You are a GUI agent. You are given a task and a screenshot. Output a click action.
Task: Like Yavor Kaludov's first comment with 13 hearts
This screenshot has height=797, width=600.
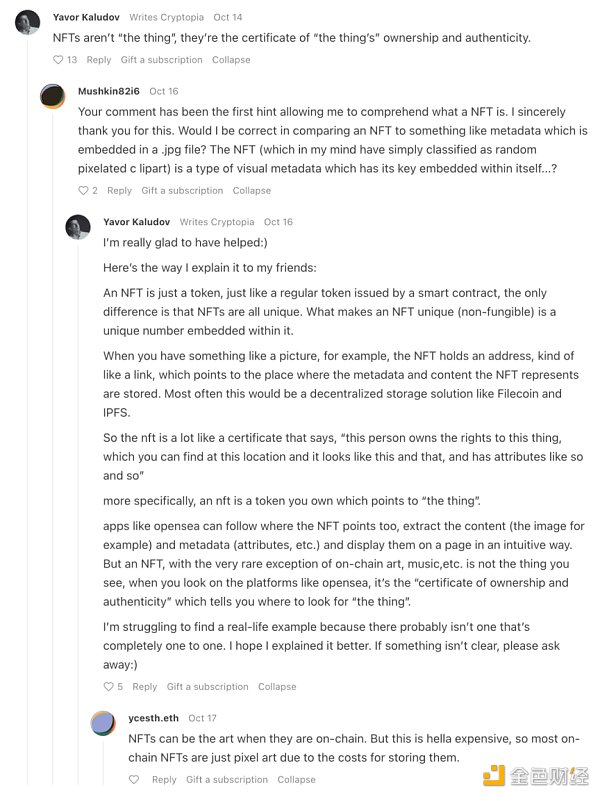click(58, 60)
